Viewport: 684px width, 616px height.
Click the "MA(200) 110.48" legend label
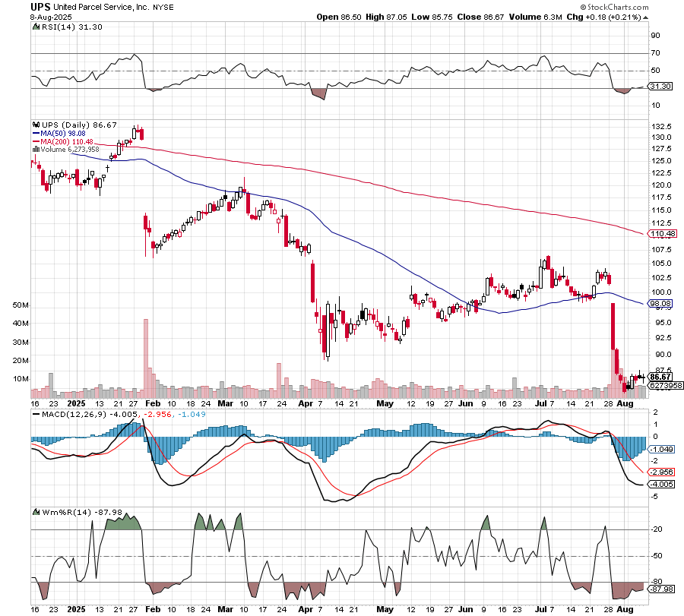pyautogui.click(x=67, y=142)
